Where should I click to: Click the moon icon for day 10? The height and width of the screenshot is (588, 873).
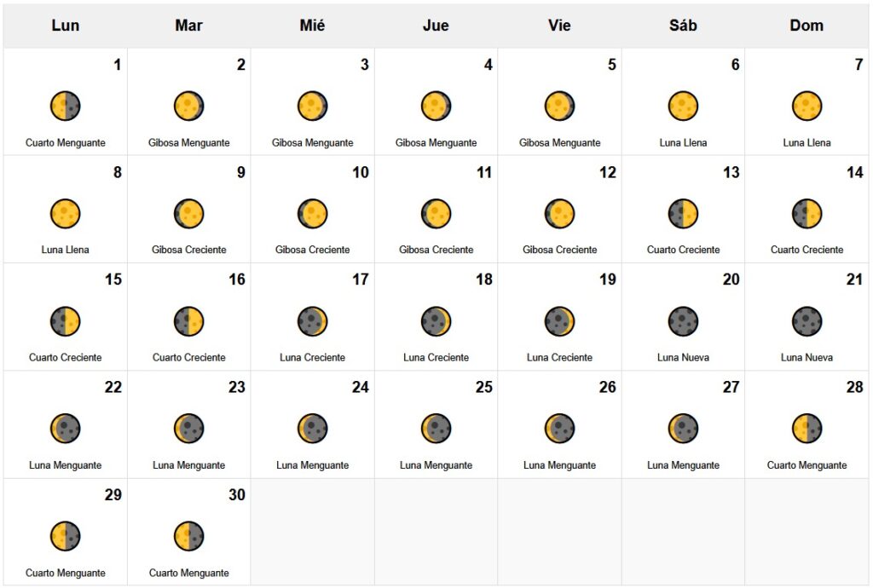(313, 214)
